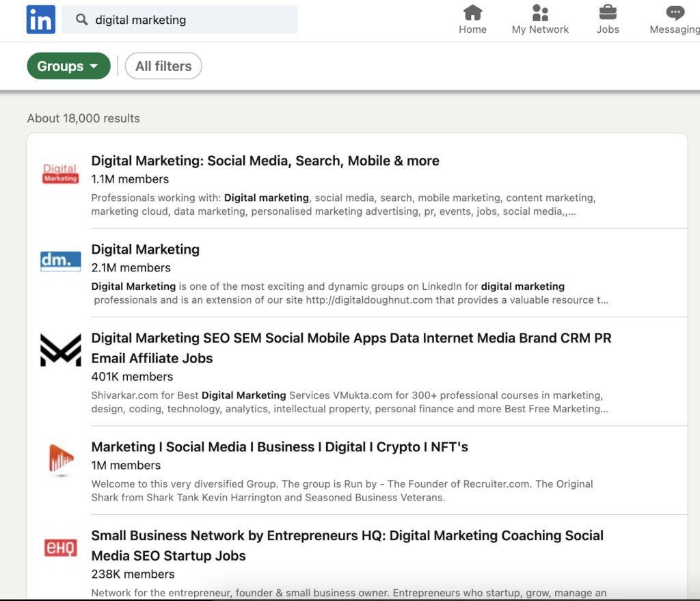Click description starting 'Professionals working with'
The width and height of the screenshot is (700, 601).
[x=343, y=204]
